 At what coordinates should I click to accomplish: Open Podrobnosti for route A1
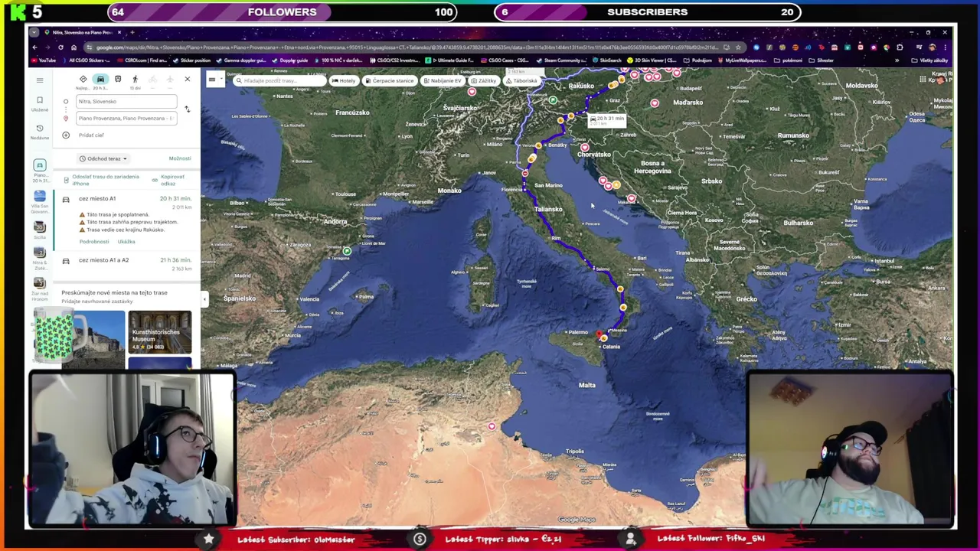tap(94, 242)
